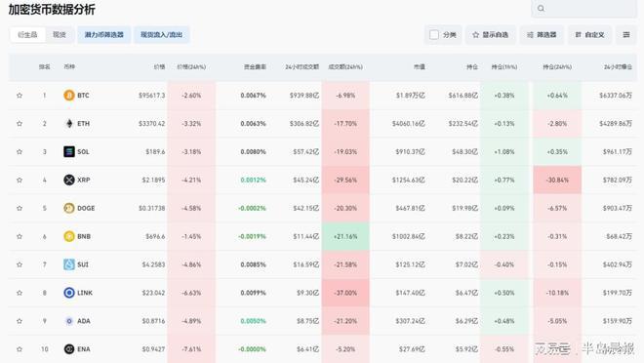644x363 pixels.
Task: Sort by the 价格(24h%) column header
Action: click(191, 67)
